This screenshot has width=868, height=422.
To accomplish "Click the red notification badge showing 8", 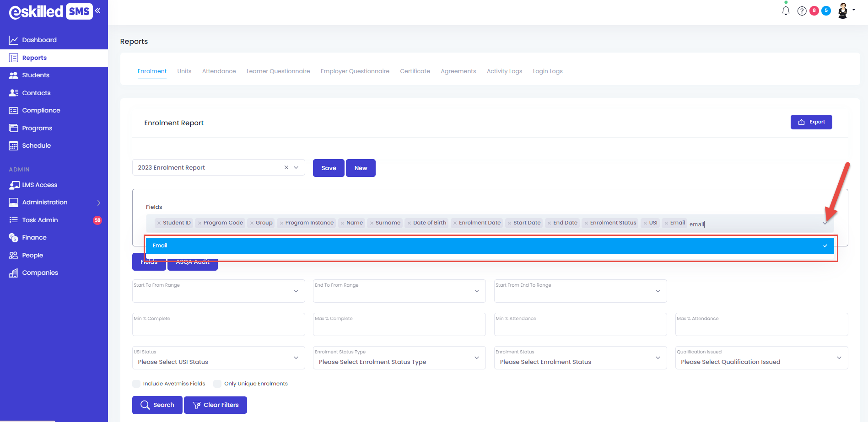I will click(x=814, y=11).
